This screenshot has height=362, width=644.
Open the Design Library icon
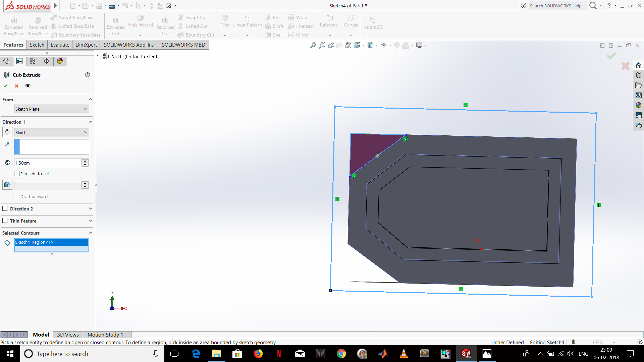(639, 75)
